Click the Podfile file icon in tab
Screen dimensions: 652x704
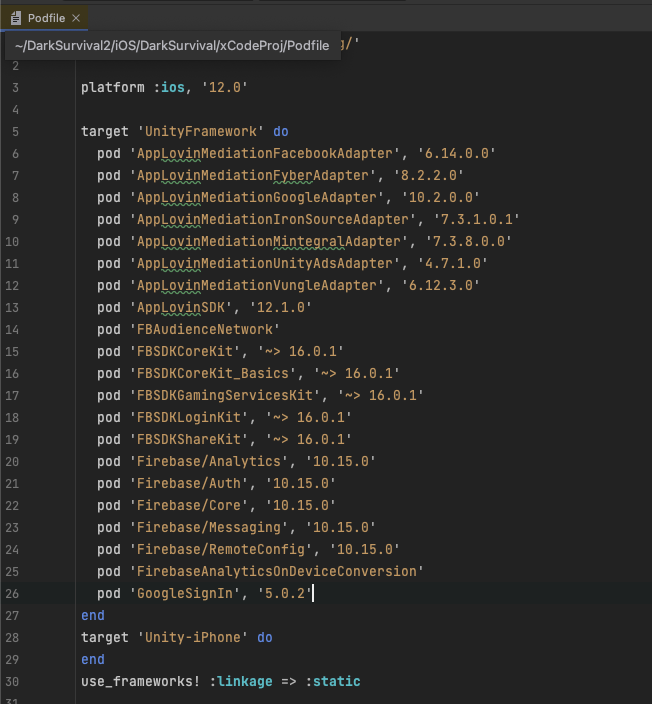(16, 18)
